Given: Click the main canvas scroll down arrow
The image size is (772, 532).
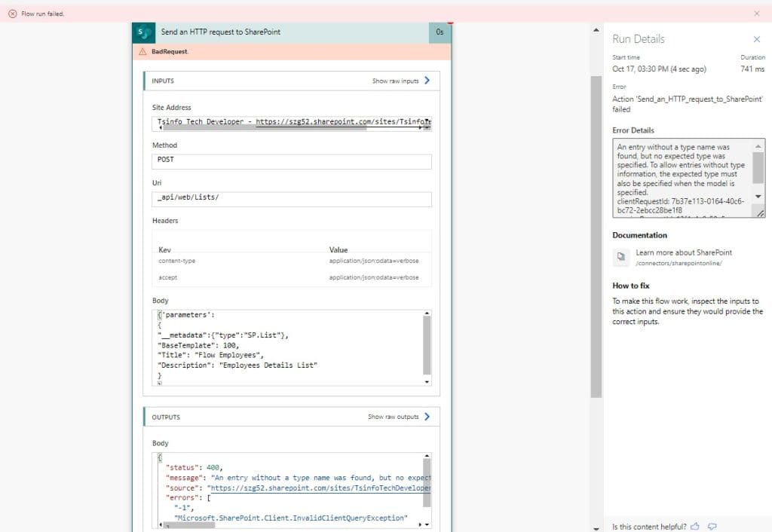Looking at the screenshot, I should 596,528.
